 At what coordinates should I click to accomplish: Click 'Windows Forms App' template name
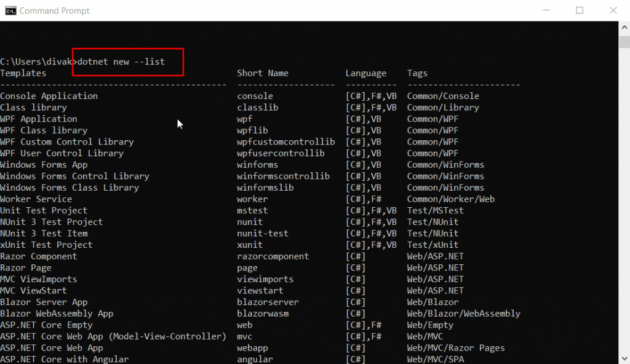[44, 165]
